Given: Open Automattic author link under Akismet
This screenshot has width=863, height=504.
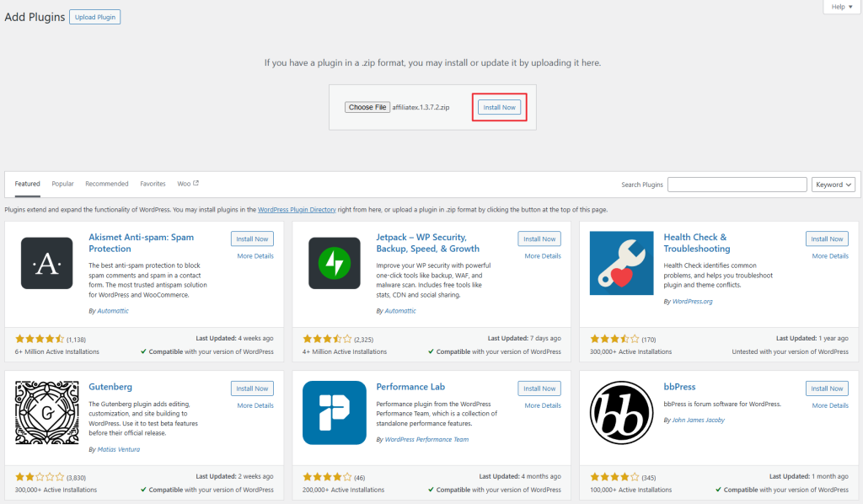Looking at the screenshot, I should (113, 311).
